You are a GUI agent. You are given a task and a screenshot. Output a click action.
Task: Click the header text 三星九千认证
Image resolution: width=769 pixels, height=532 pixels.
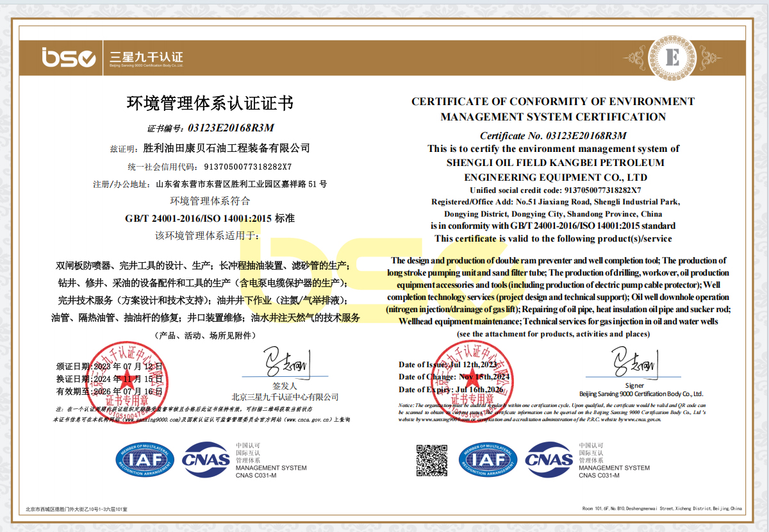[x=147, y=56]
